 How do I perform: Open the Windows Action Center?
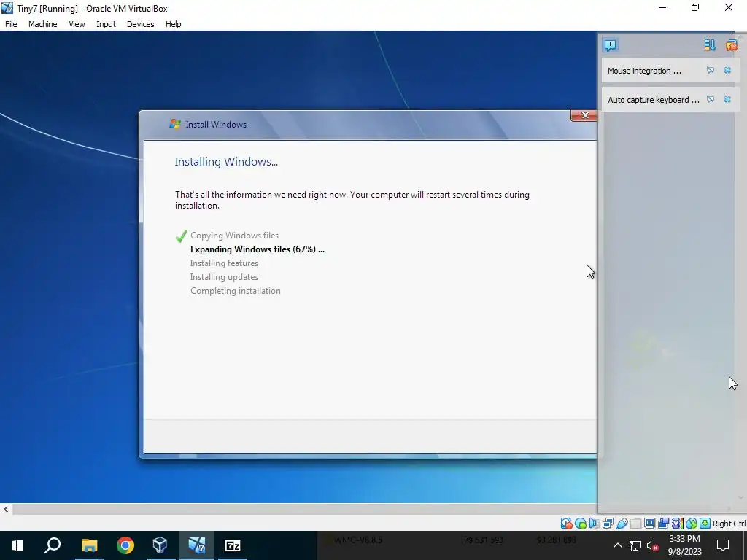click(x=723, y=545)
